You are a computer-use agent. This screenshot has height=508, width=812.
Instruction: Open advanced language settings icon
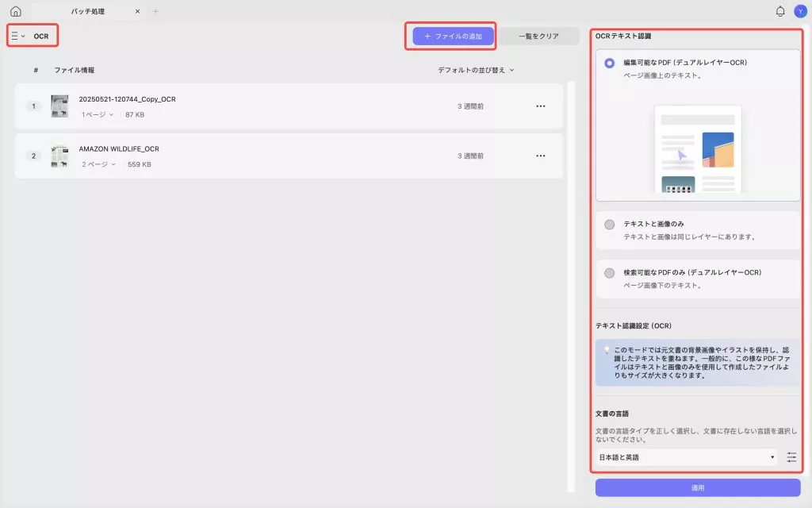(x=791, y=457)
